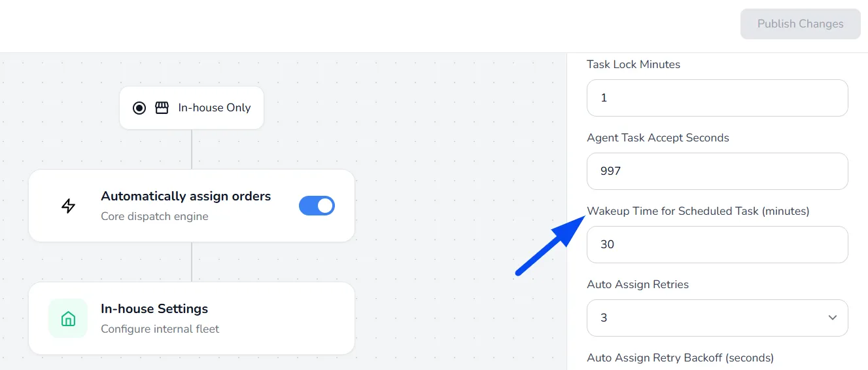This screenshot has width=868, height=370.
Task: Click the Core dispatch engine subtitle
Action: point(154,216)
